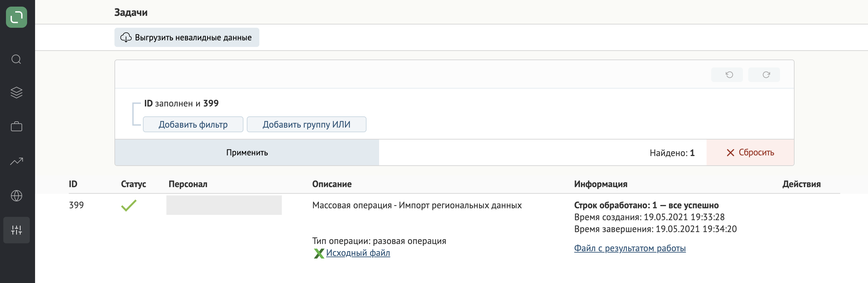Viewport: 868px width, 283px height.
Task: Apply filters with Применить button
Action: coord(247,153)
